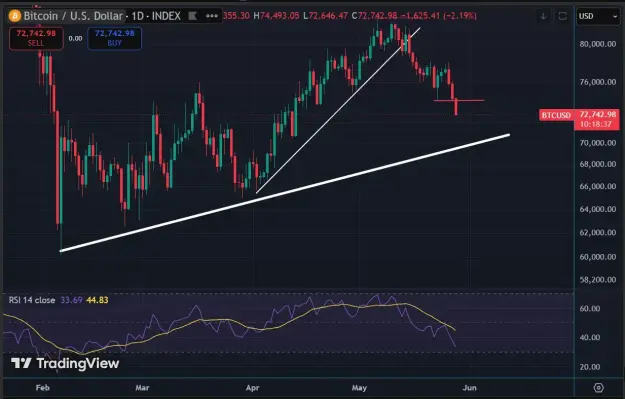The image size is (625, 399).
Task: Click the BTCUSD 72,742.98 price label
Action: (579, 115)
